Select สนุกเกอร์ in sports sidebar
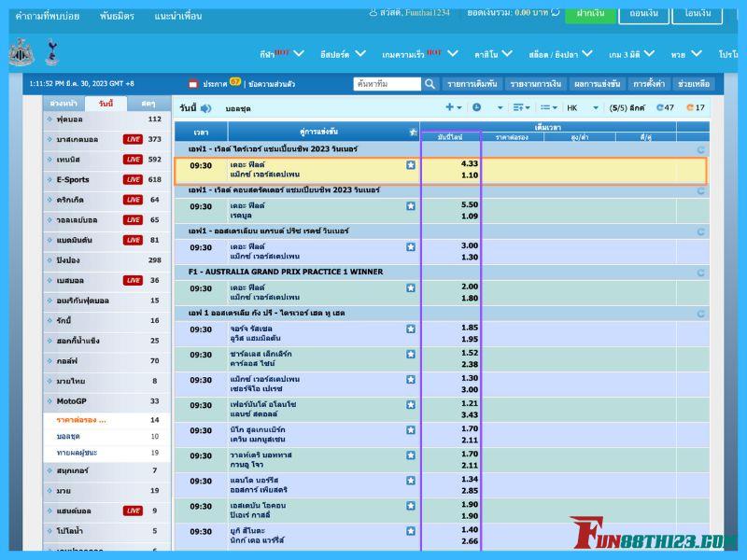Viewport: 747px width, 560px height. tap(106, 470)
